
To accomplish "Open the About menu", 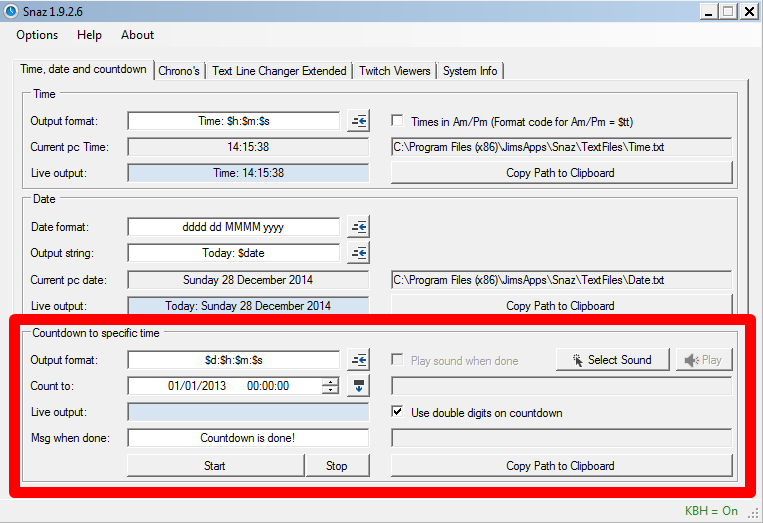I will 138,35.
